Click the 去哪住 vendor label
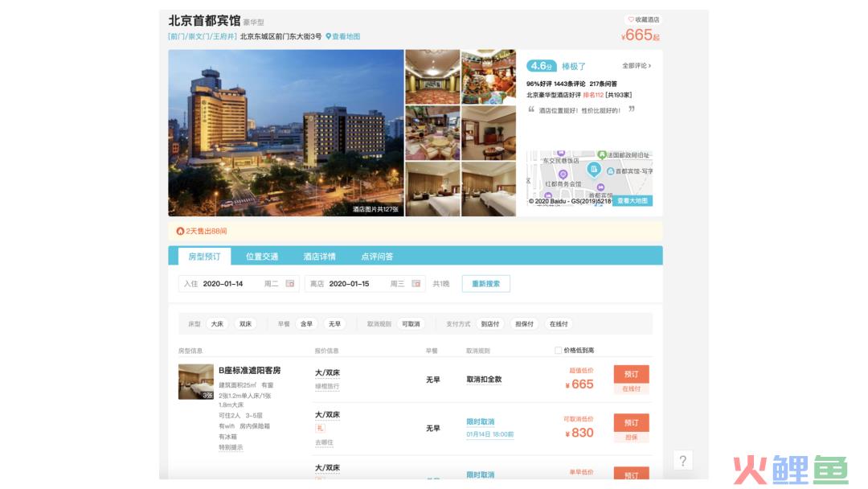Viewport: 868px width, 489px height. click(324, 442)
